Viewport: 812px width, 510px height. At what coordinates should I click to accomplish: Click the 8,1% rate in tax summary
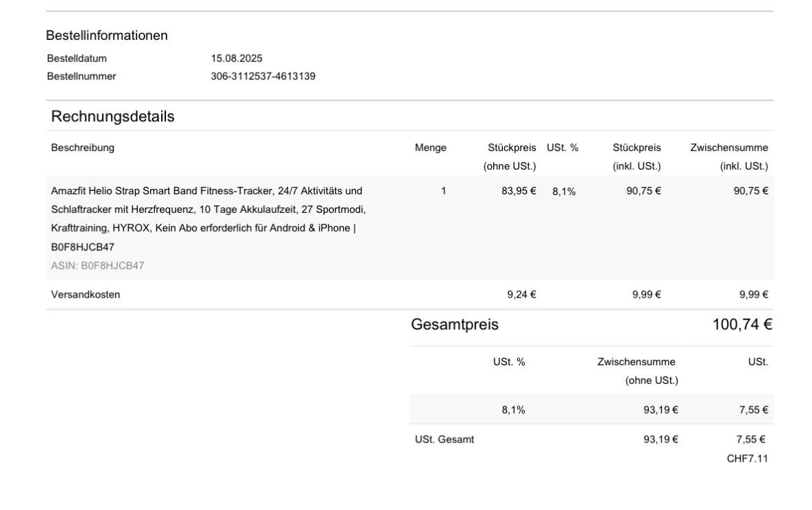pos(513,410)
